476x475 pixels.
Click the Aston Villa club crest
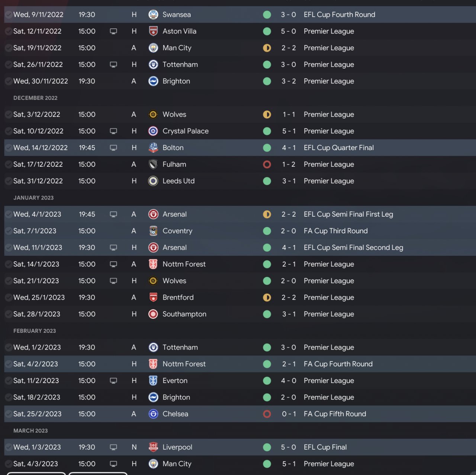point(153,31)
